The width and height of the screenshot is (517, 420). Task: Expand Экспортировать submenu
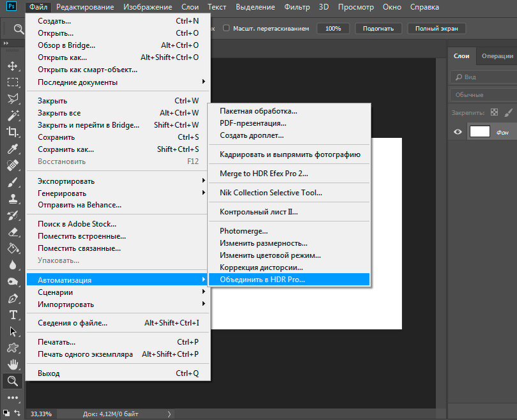tap(118, 181)
